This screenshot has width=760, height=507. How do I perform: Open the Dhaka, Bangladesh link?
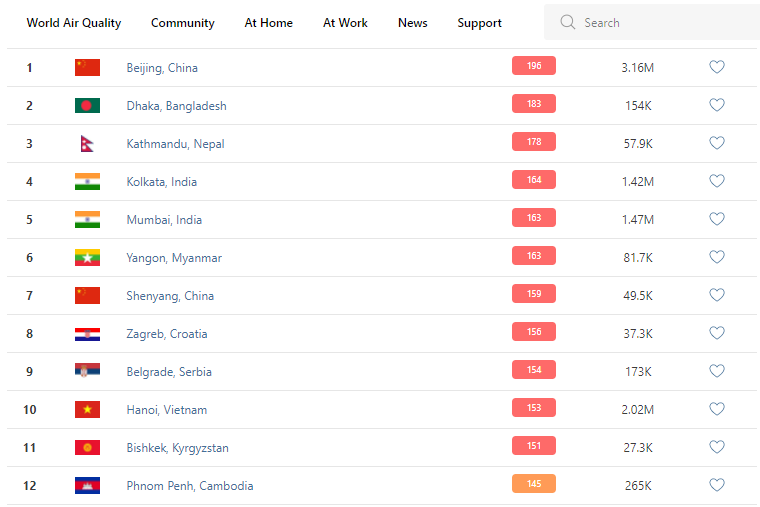coord(176,106)
